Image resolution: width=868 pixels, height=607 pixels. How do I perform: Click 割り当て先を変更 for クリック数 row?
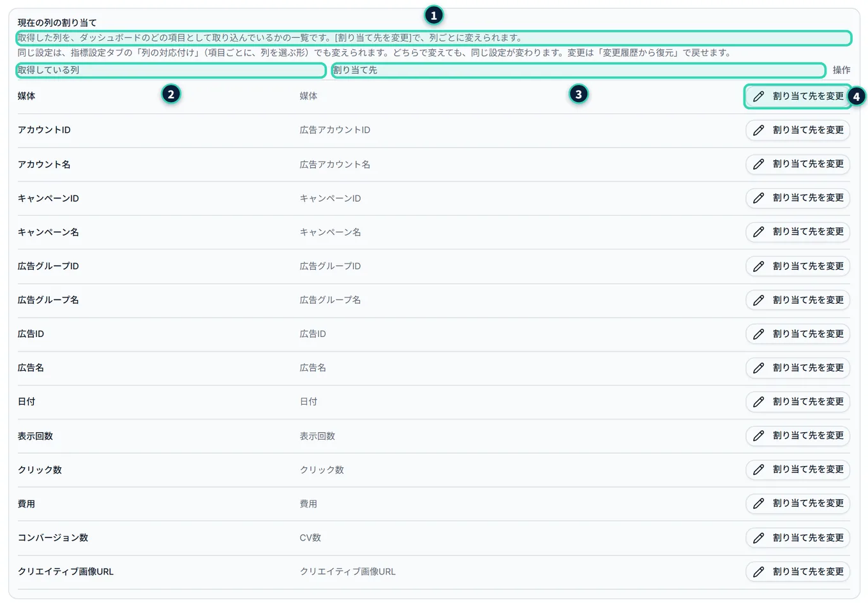798,469
